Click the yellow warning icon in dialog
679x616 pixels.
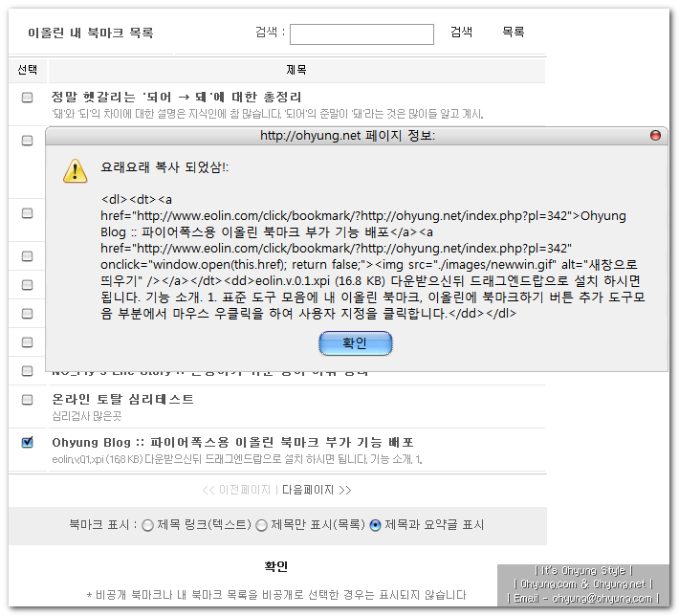coord(76,170)
